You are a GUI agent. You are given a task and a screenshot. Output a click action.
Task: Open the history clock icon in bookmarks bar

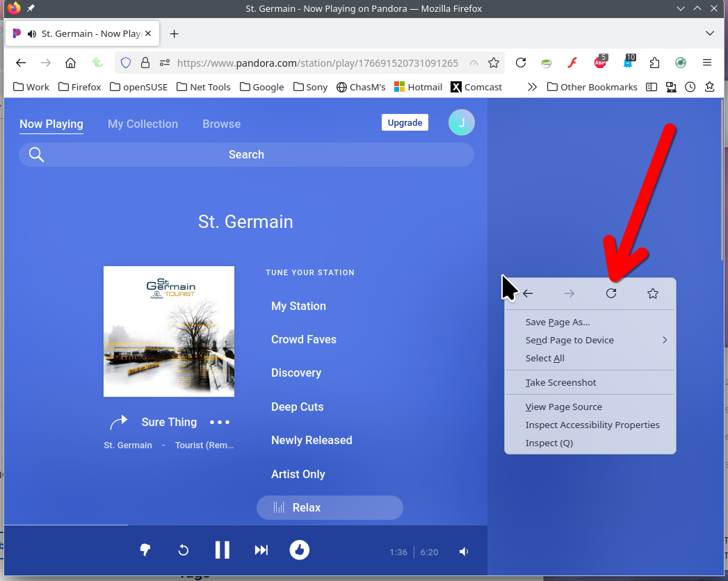690,87
